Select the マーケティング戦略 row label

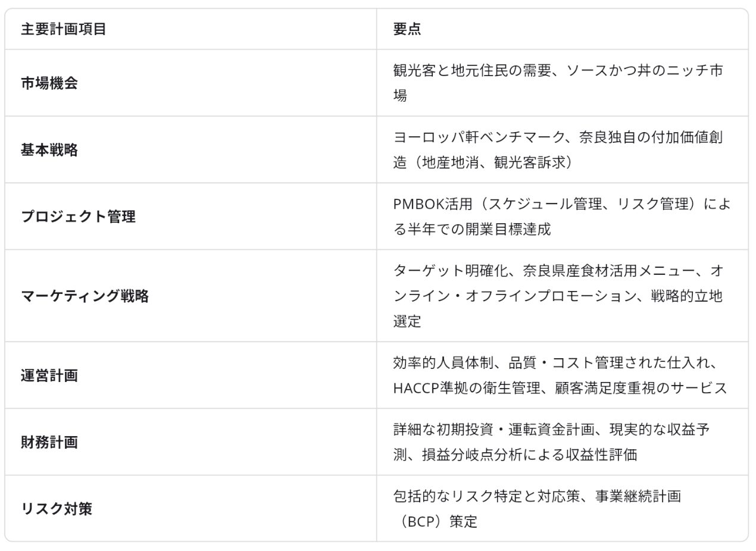85,296
